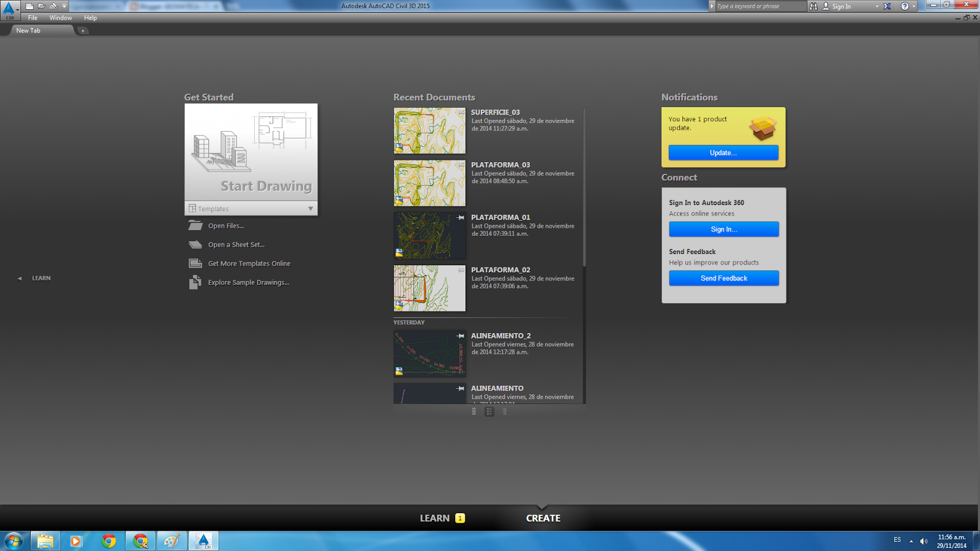Open the ALINEAMIENTO_2 drawing thumbnail
980x551 pixels.
coord(429,354)
